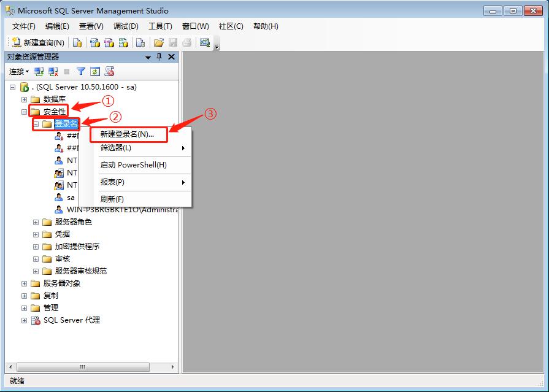Toggle auto-hide pin on Object Explorer panel
This screenshot has height=392, width=549.
click(159, 57)
